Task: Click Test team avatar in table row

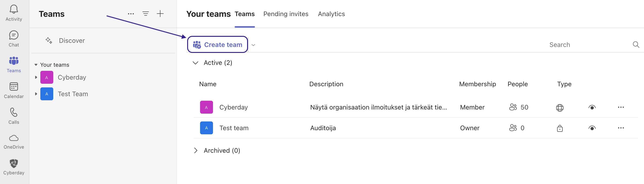Action: point(206,128)
